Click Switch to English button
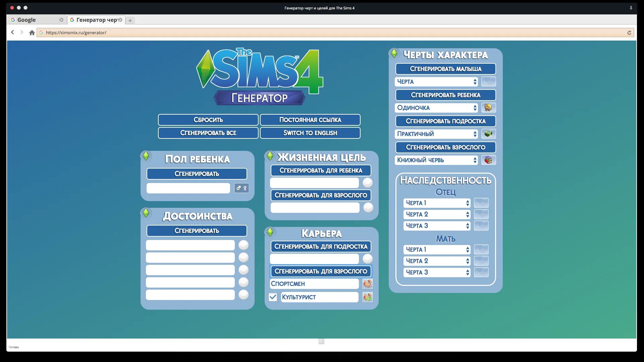Viewport: 644px width, 362px height. click(310, 133)
